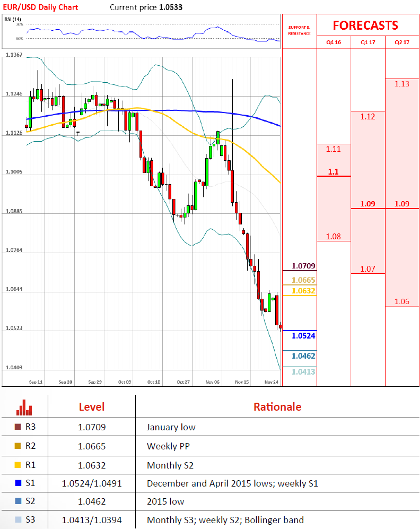Click the FORECASTS heading

[x=365, y=25]
